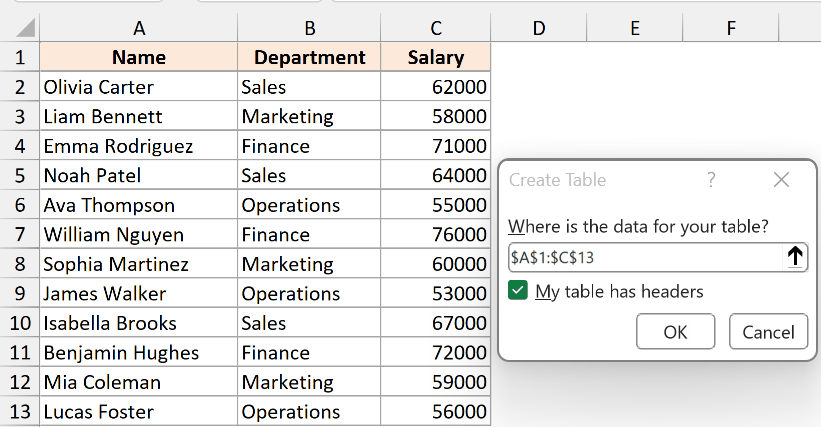Select Liam Bennett's Marketing department cell
This screenshot has height=427, width=821.
(x=309, y=116)
